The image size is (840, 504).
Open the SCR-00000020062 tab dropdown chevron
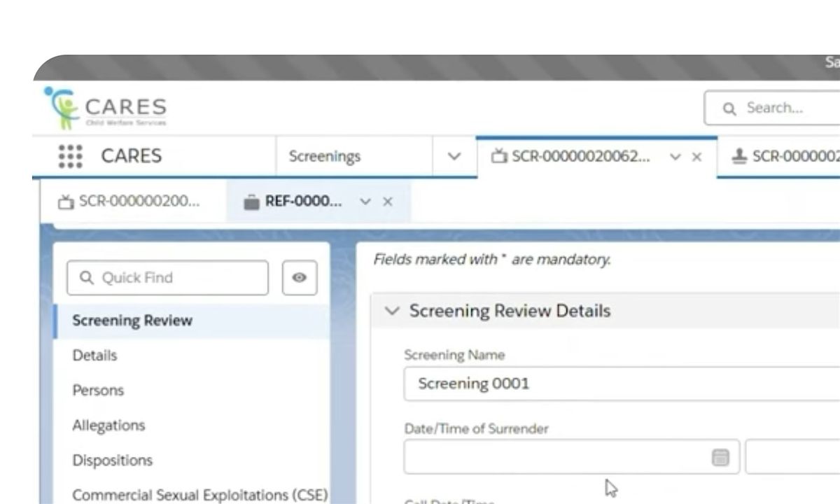(x=675, y=157)
